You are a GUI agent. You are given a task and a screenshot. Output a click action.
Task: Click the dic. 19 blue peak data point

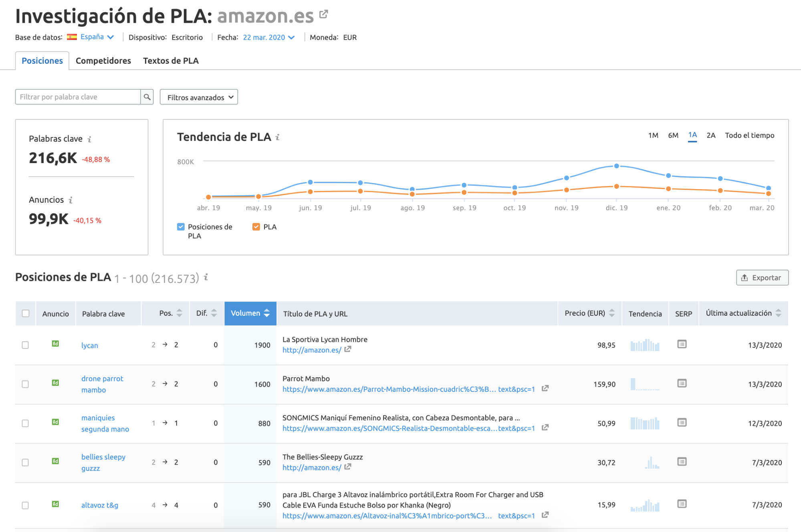[x=617, y=166]
